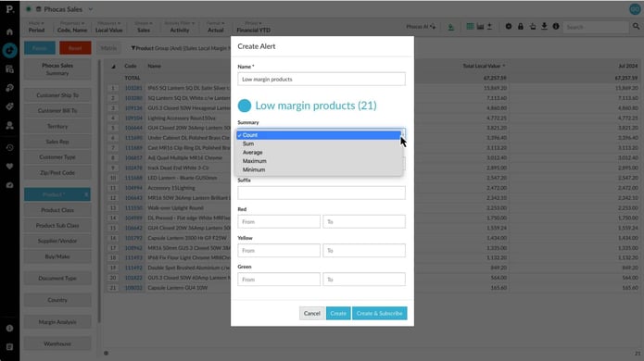Open the Period mode dropdown
The height and width of the screenshot is (361, 644).
(x=36, y=27)
